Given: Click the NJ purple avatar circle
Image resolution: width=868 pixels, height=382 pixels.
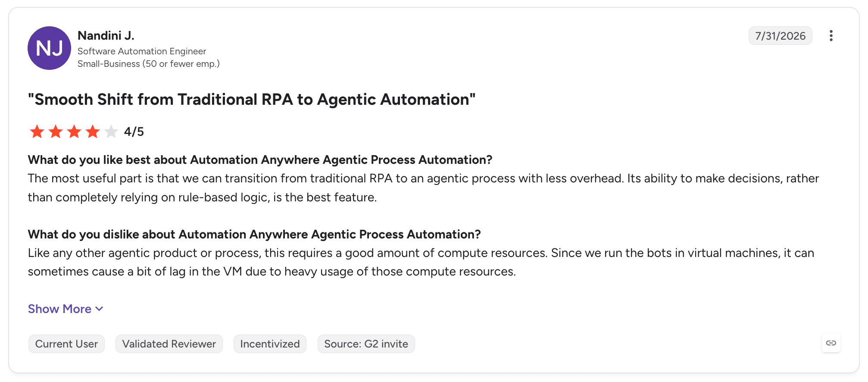Looking at the screenshot, I should click(49, 48).
